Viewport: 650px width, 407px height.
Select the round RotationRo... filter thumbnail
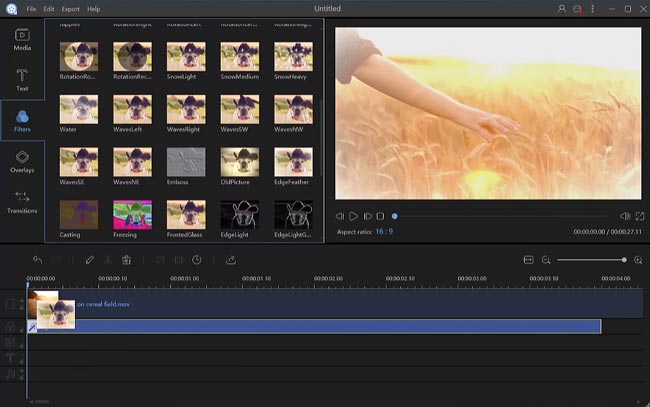click(79, 56)
